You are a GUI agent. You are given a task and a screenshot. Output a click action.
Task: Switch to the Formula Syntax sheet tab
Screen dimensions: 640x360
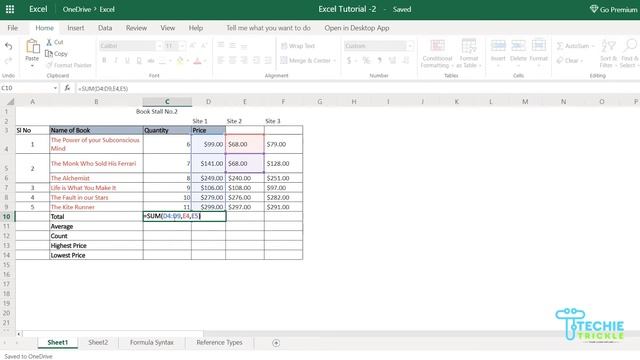(x=152, y=342)
